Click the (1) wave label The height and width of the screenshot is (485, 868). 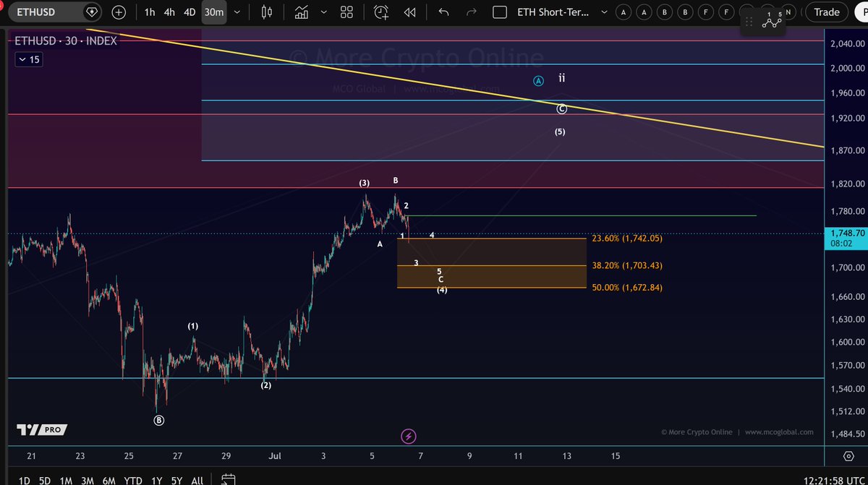point(193,326)
